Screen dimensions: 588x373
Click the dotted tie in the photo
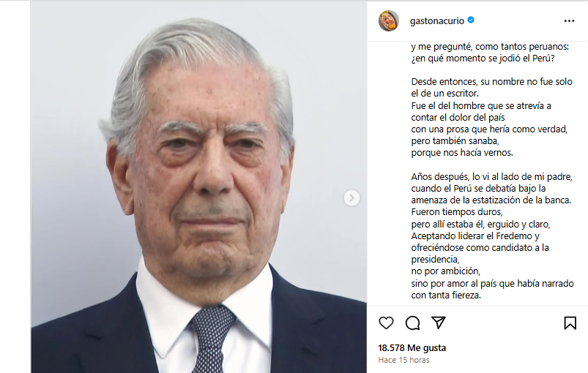click(212, 339)
